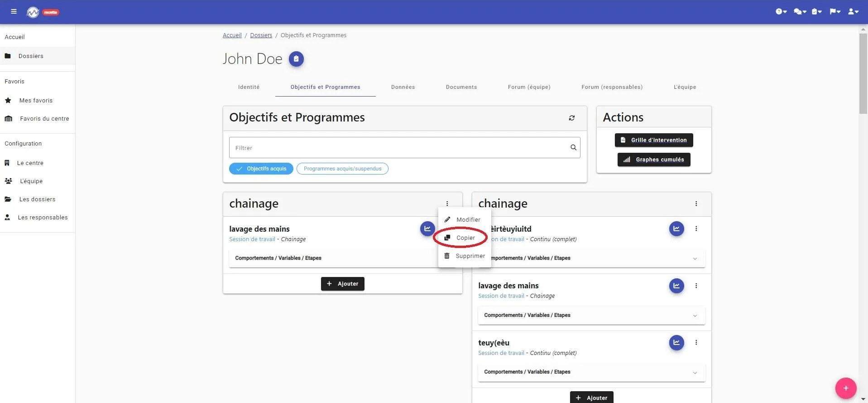Switch to the Identité tab
Screen dimensions: 868x403
[x=249, y=87]
